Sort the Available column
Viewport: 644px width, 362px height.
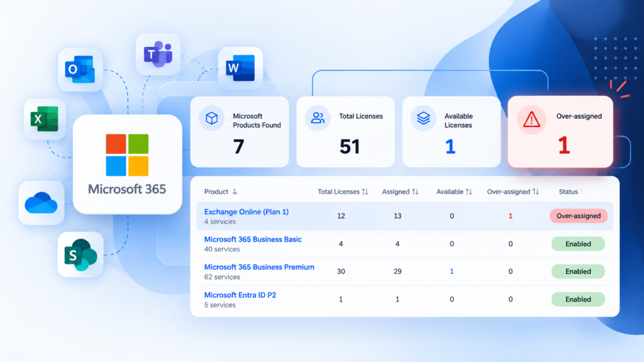tap(469, 192)
